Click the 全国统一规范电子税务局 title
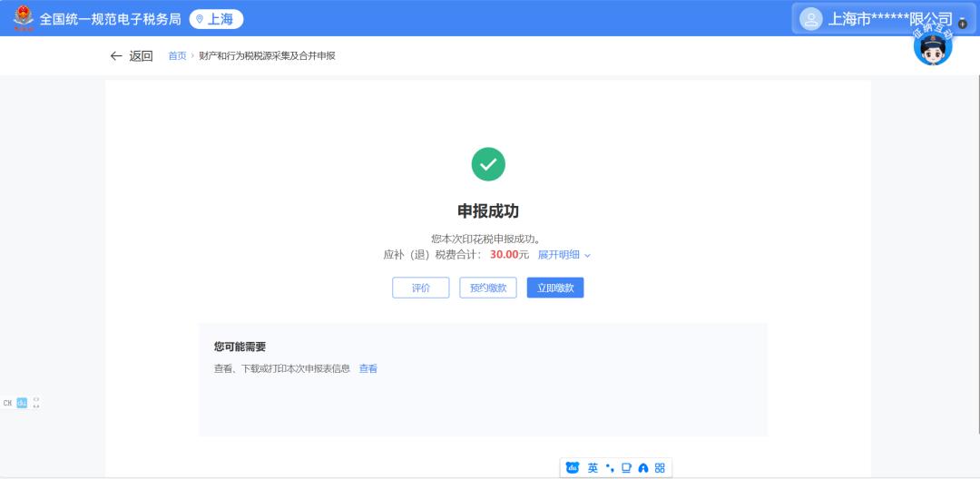 [111, 19]
